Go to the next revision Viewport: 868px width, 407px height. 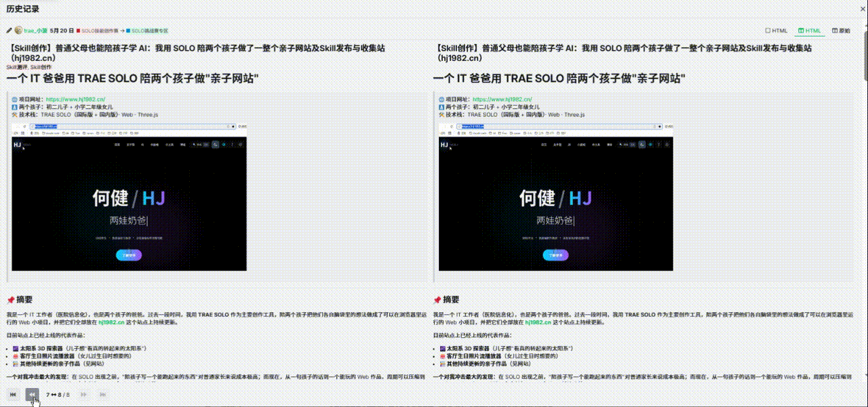coord(83,394)
